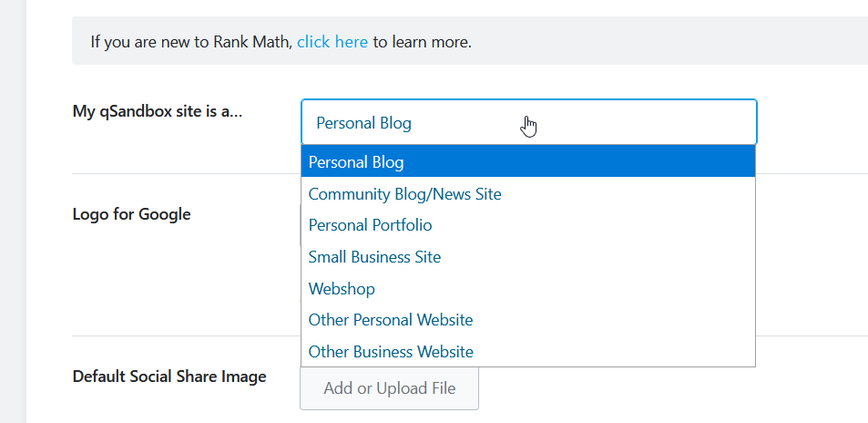Click the 'If you are new to Rank Math' text

[190, 41]
